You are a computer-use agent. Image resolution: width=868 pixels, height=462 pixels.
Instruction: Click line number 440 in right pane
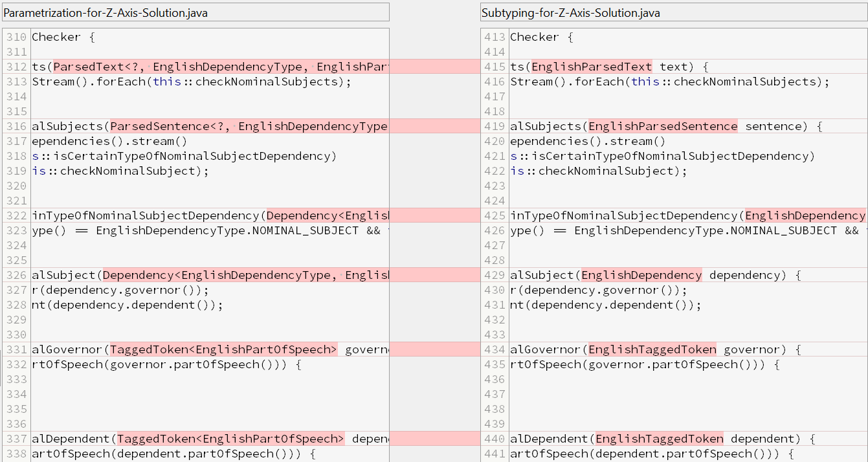[495, 439]
